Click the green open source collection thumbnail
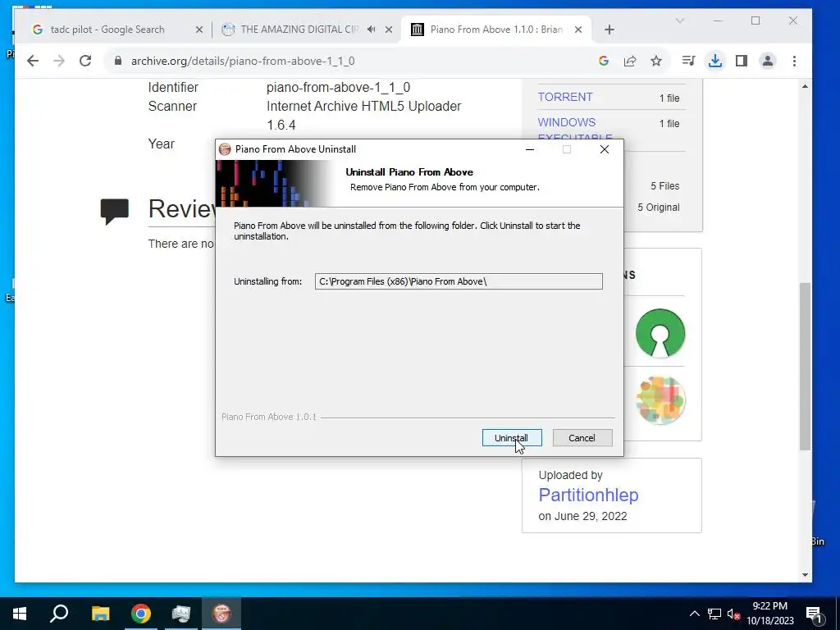Image resolution: width=840 pixels, height=630 pixels. pos(660,333)
